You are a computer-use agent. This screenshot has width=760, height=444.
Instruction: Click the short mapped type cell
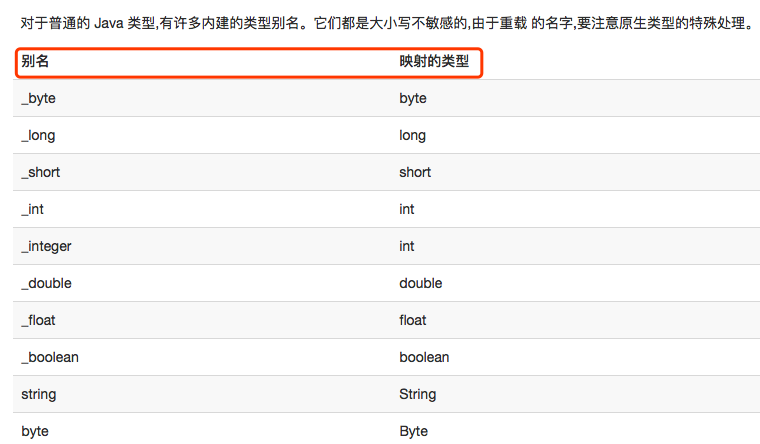[415, 172]
